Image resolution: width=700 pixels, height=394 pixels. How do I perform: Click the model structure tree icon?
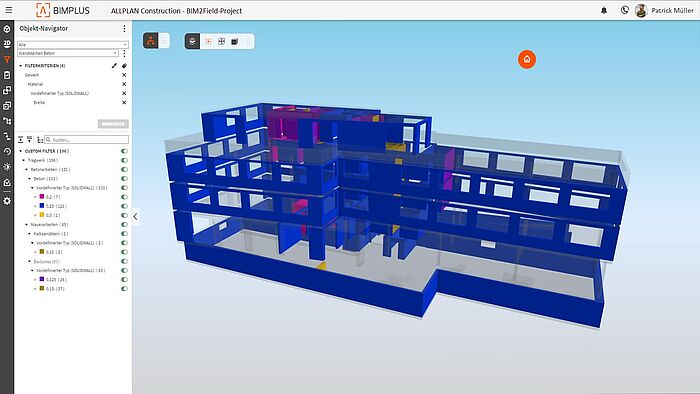click(x=151, y=41)
